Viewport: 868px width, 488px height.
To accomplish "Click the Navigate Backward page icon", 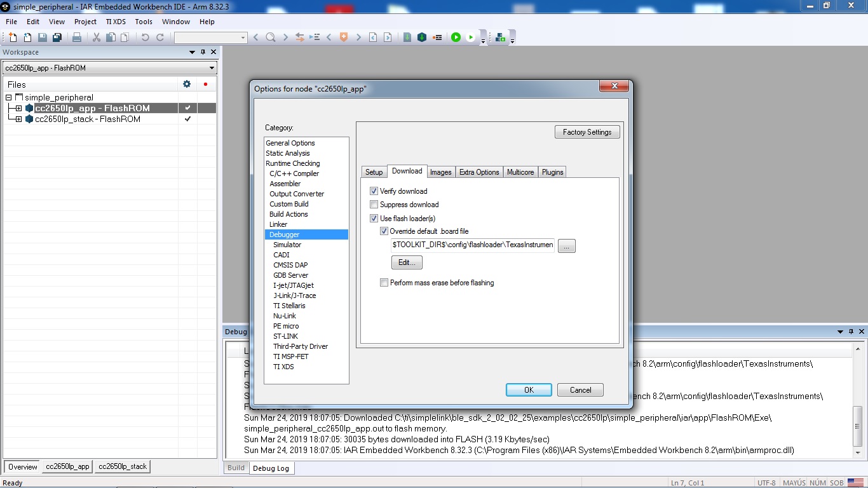I will click(x=373, y=37).
